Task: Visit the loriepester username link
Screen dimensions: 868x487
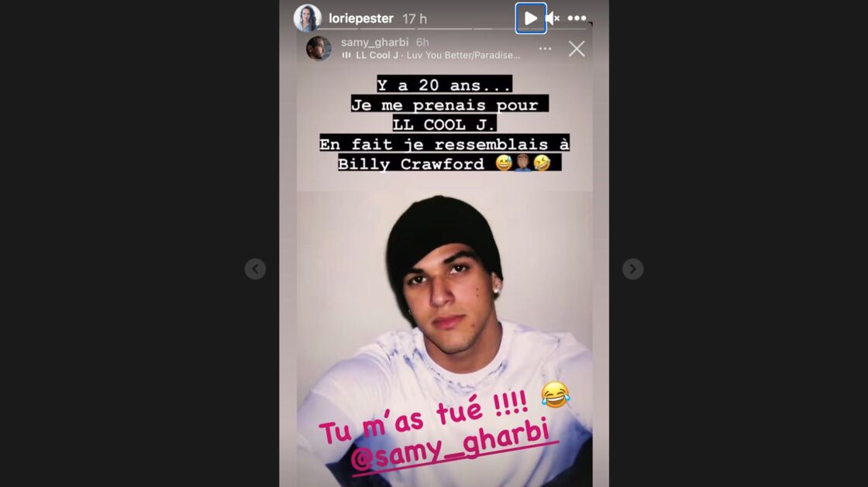Action: (x=361, y=19)
